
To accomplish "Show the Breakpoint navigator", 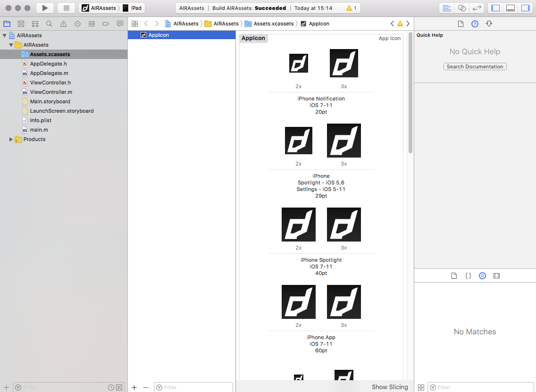I will 106,24.
